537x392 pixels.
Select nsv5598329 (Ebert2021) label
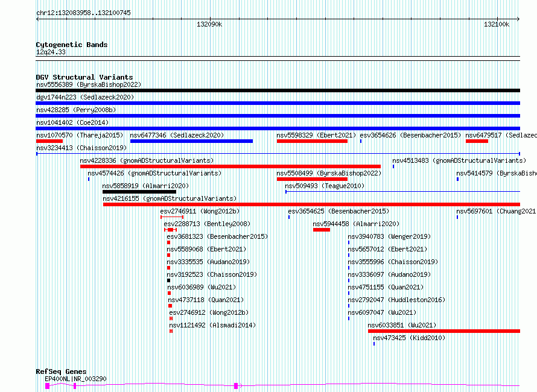click(316, 135)
